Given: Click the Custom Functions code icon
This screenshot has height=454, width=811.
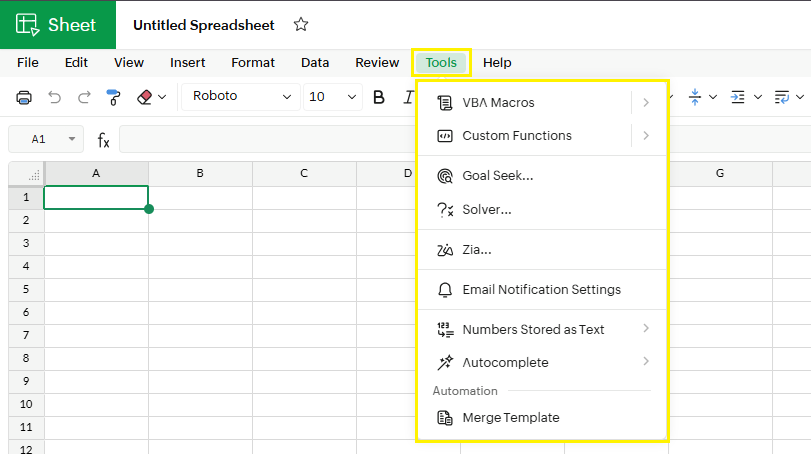Looking at the screenshot, I should pyautogui.click(x=445, y=136).
